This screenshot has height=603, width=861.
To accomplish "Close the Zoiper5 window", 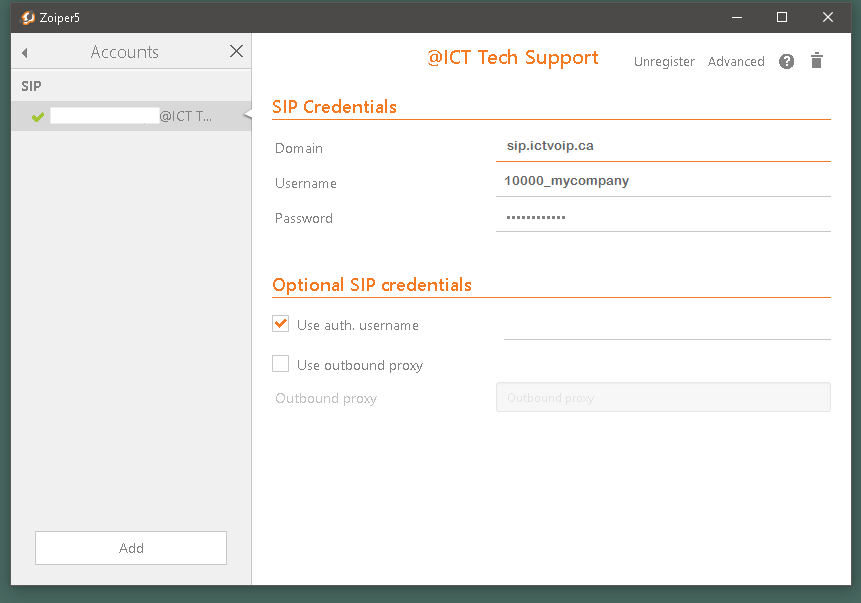I will [x=828, y=18].
